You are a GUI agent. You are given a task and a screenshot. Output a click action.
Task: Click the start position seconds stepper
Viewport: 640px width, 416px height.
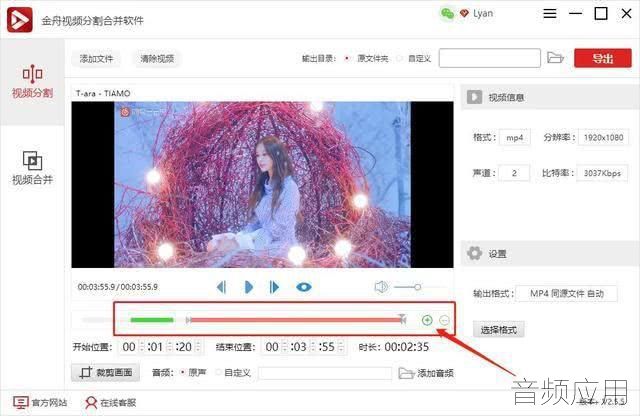coord(198,347)
